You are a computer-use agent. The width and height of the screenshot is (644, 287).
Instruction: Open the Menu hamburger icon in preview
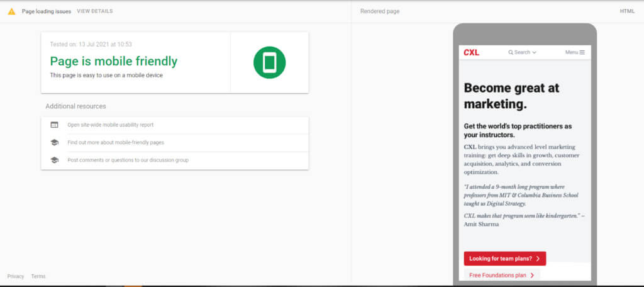[582, 52]
